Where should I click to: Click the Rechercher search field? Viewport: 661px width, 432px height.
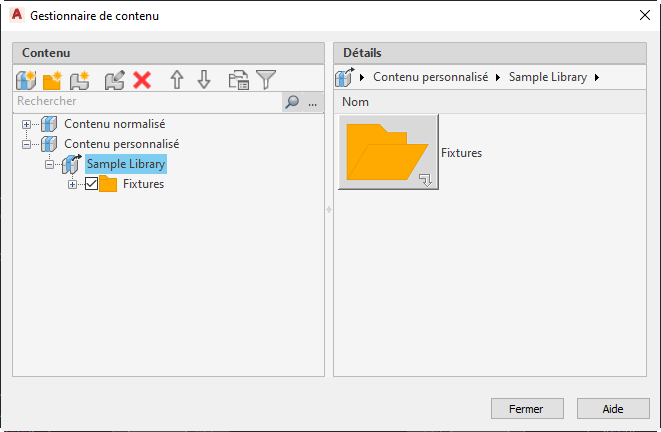coord(145,102)
